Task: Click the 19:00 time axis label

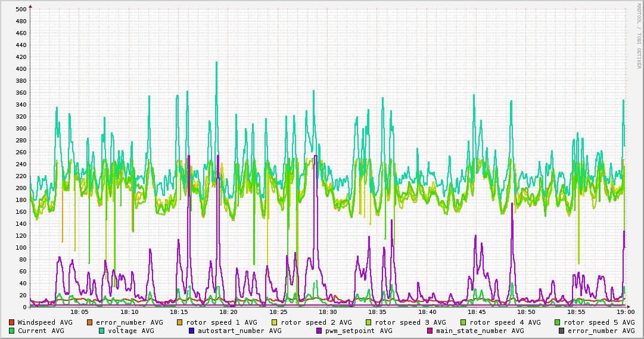Action: point(626,312)
